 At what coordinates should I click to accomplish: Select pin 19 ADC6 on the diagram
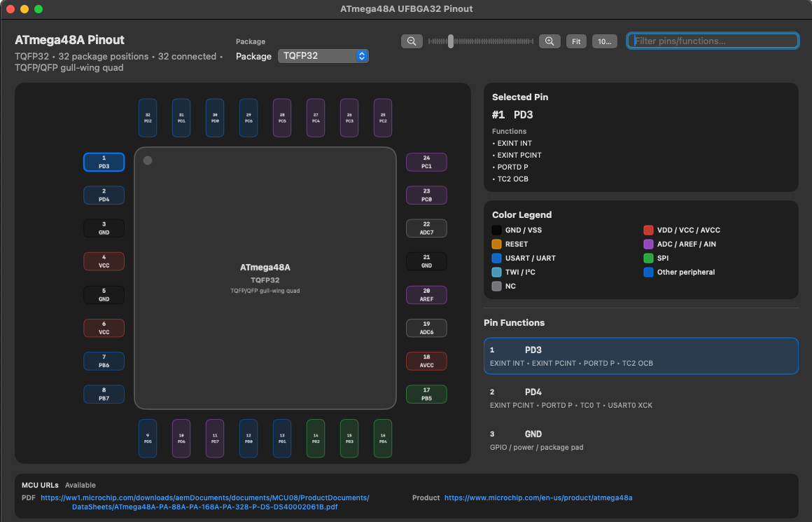427,328
